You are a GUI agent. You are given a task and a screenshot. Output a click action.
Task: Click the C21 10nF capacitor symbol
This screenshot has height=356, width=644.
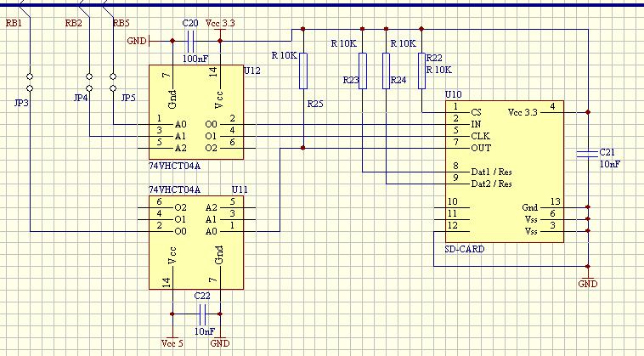pos(587,154)
